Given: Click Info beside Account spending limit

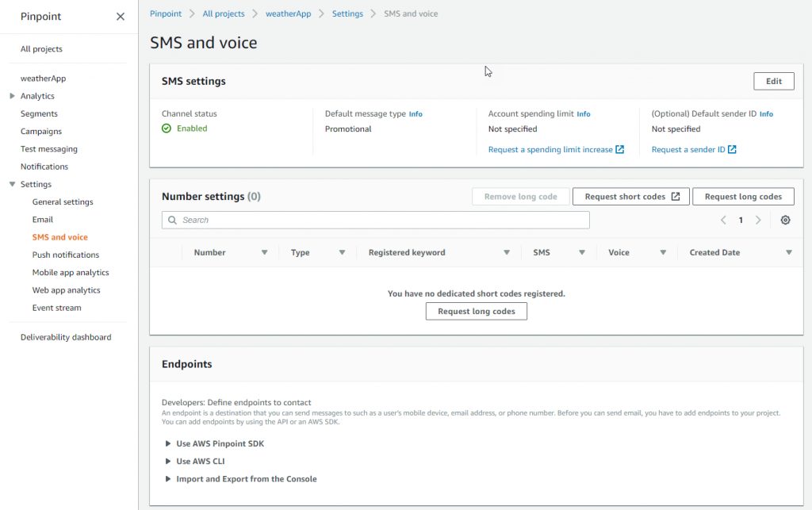Looking at the screenshot, I should point(584,113).
